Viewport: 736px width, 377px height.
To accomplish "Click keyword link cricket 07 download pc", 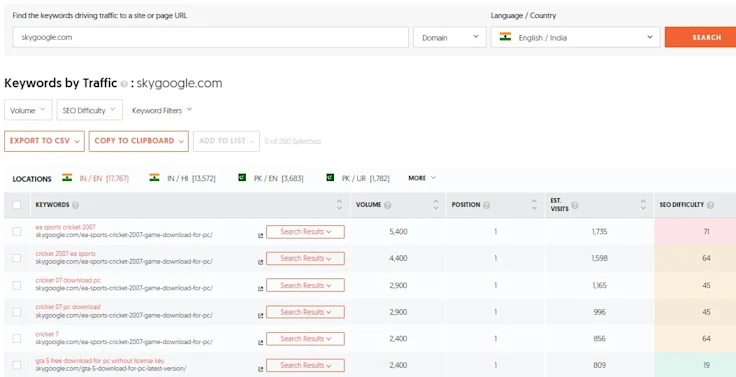I will point(68,281).
